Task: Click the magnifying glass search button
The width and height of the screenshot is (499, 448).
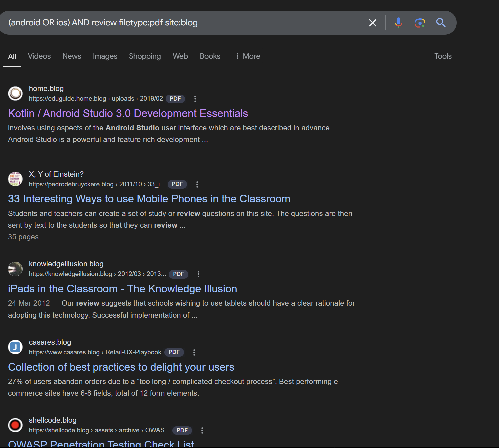Action: click(441, 23)
